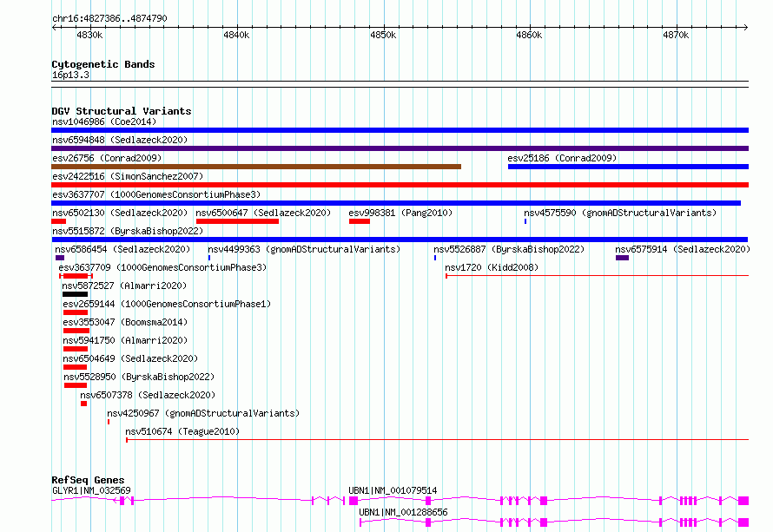773x532 pixels.
Task: Click the red nsv6500647 variant bar
Action: pyautogui.click(x=238, y=221)
